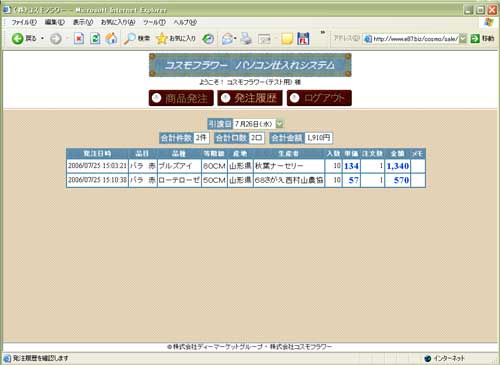Image resolution: width=500 pixels, height=365 pixels.
Task: Refresh the page using green arrows icon
Action: point(95,39)
